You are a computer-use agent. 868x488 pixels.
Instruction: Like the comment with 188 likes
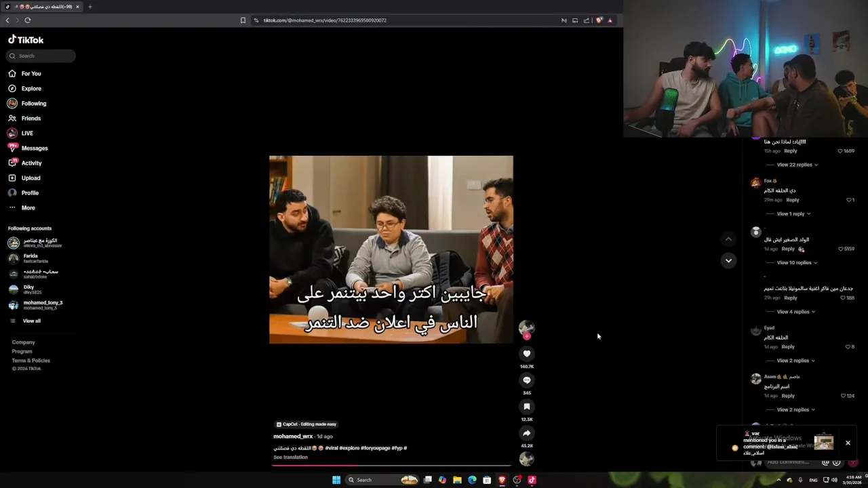click(x=842, y=298)
